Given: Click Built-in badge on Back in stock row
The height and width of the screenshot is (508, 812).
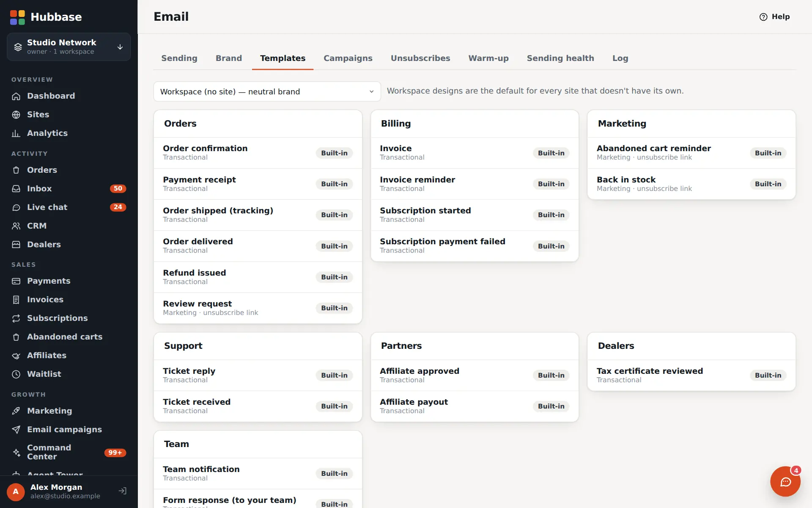Looking at the screenshot, I should pyautogui.click(x=768, y=184).
